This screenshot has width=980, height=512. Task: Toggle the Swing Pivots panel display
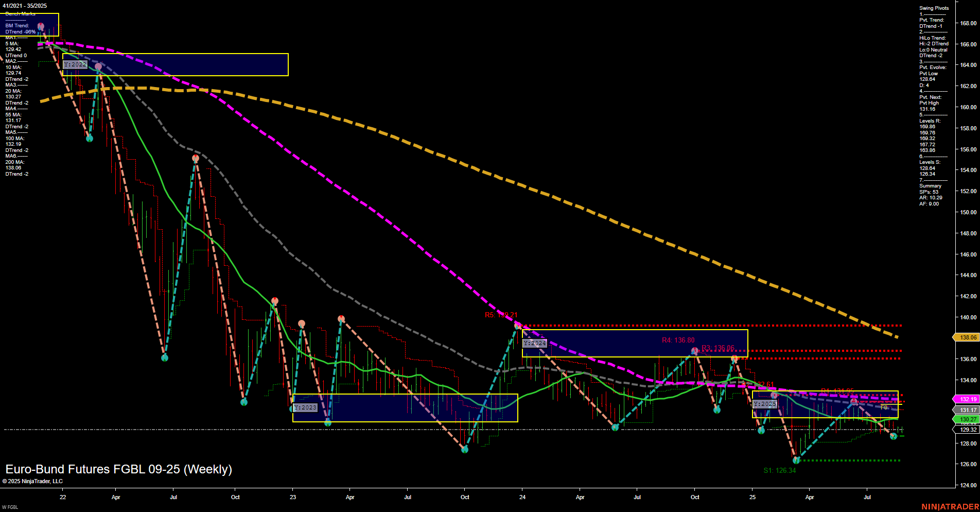934,8
